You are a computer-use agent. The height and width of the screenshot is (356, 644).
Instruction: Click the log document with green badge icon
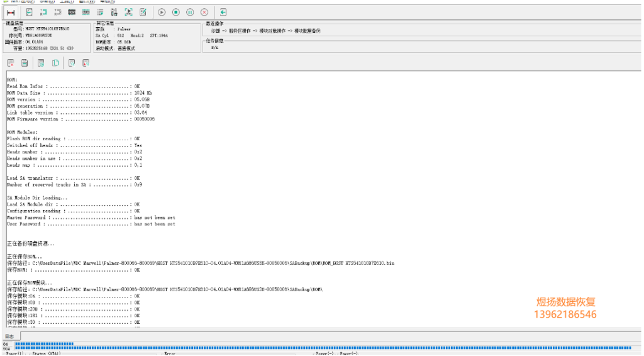click(x=41, y=63)
